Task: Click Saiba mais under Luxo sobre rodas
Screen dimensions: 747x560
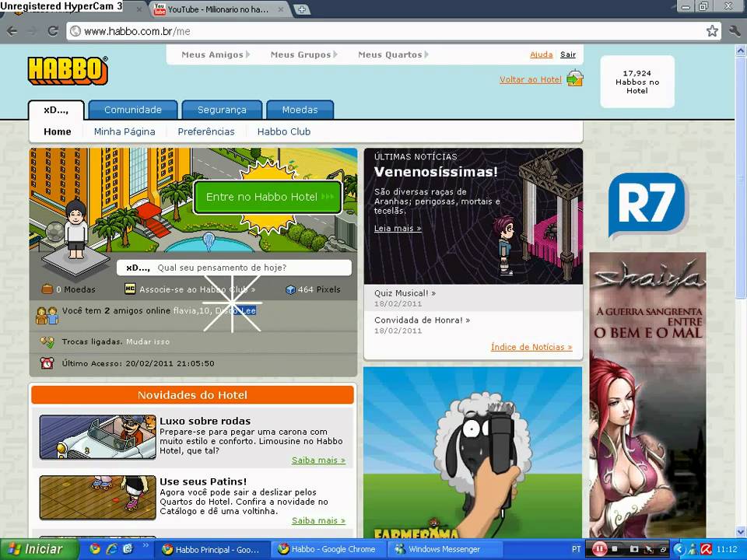Action: [x=318, y=460]
